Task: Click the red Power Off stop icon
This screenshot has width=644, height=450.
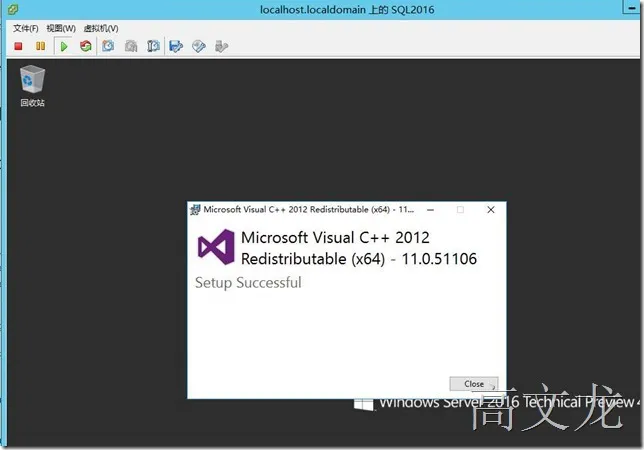Action: (18, 46)
